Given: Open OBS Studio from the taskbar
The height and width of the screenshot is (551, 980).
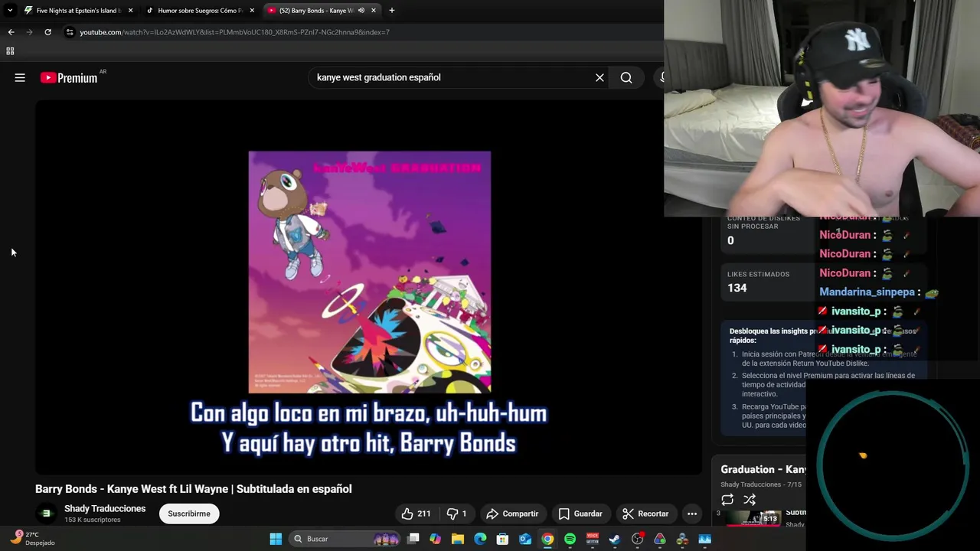Looking at the screenshot, I should (637, 539).
